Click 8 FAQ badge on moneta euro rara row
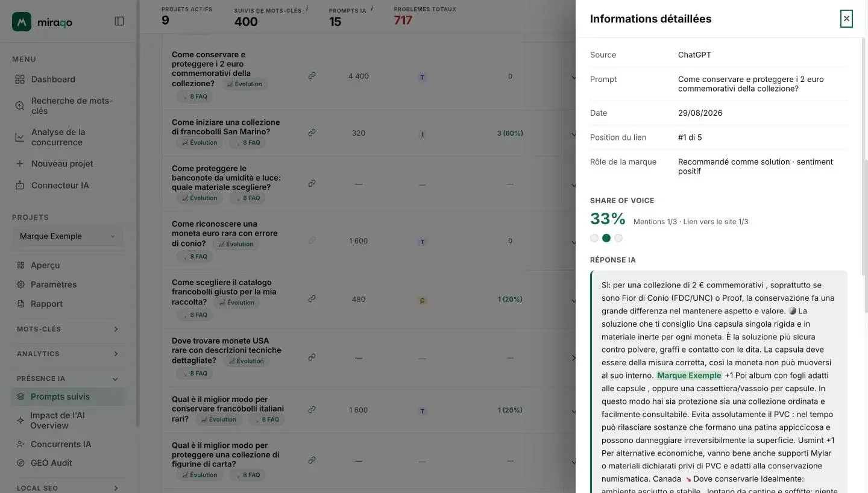This screenshot has width=868, height=493. pos(195,257)
